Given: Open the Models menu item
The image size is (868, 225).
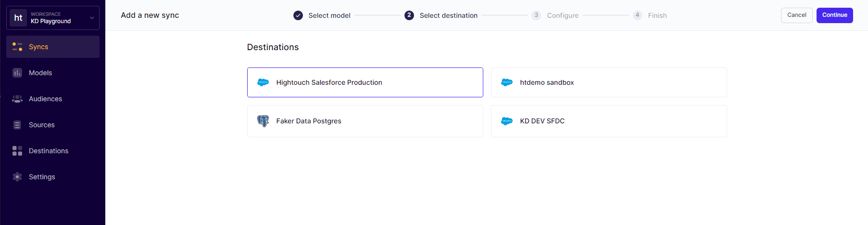Looking at the screenshot, I should 40,73.
